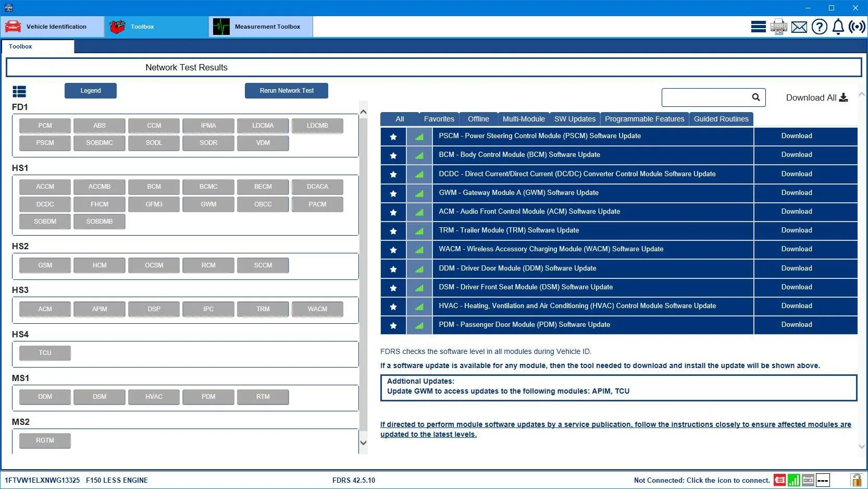The image size is (868, 489).
Task: Select the HVAC module in MS1
Action: click(154, 397)
